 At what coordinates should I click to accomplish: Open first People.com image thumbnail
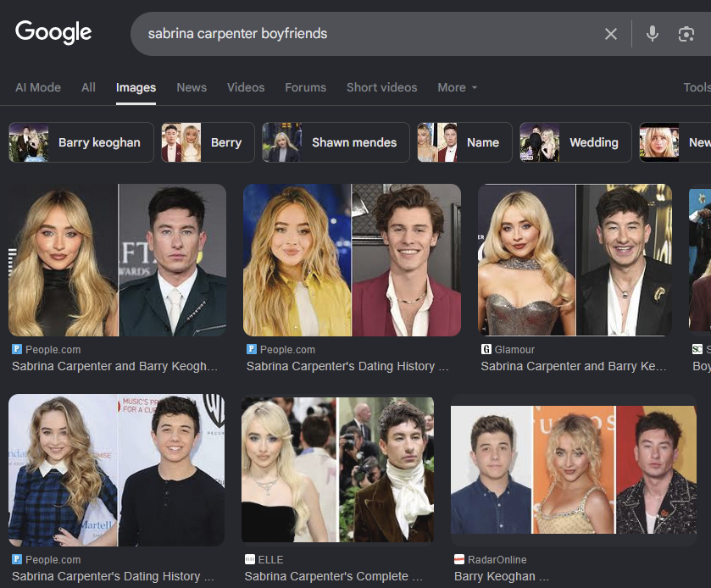point(118,260)
